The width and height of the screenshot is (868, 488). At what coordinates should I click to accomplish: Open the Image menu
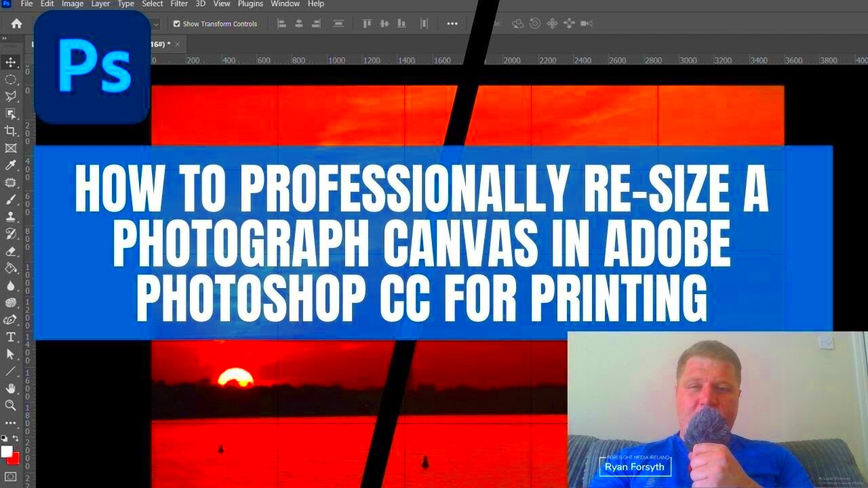[x=73, y=4]
